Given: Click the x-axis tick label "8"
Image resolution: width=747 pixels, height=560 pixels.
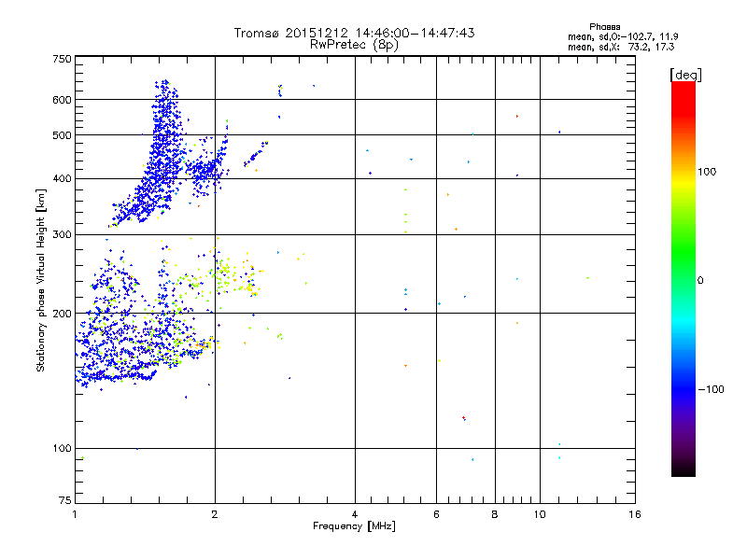Looking at the screenshot, I should click(x=495, y=514).
